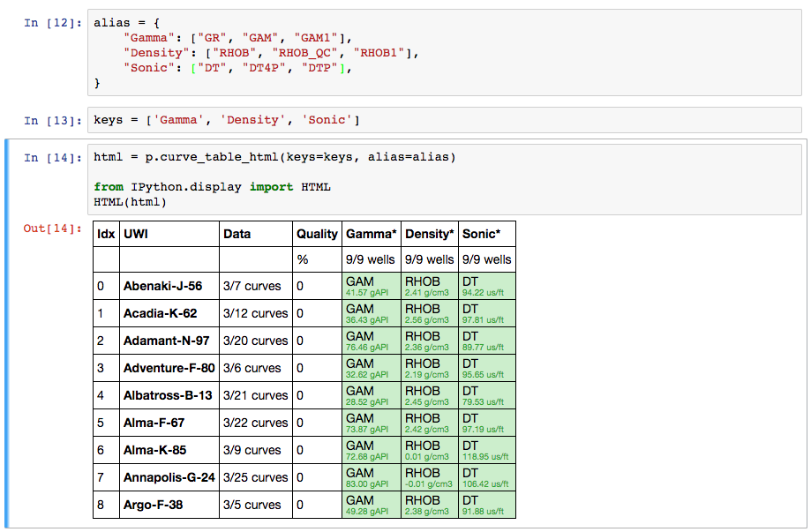Click the 3/5 curves cell
Viewport: 811px width, 532px height.
pos(256,506)
